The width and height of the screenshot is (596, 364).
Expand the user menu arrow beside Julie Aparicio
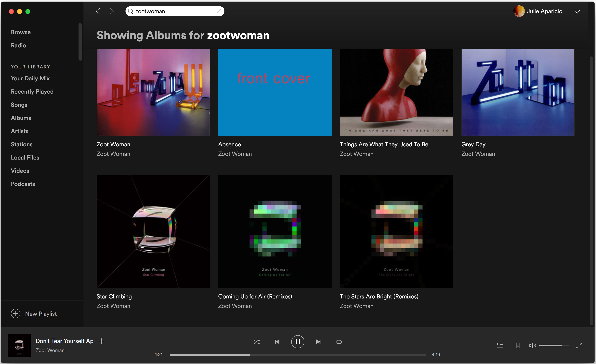(x=577, y=11)
